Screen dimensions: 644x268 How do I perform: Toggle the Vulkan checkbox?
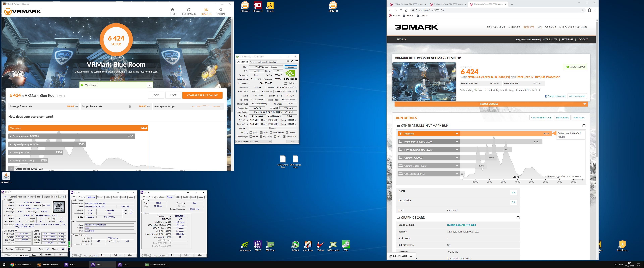coord(251,137)
